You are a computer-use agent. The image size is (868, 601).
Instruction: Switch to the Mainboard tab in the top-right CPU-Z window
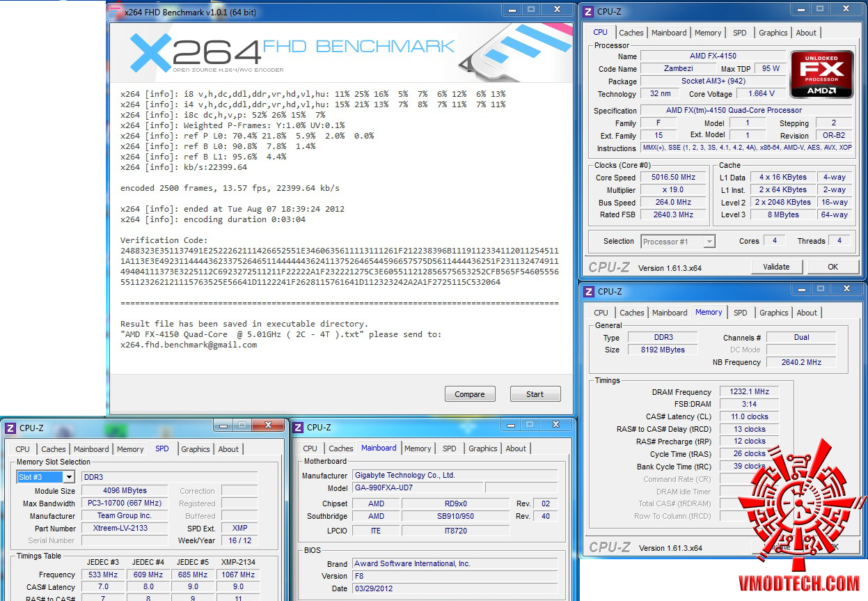pos(669,33)
